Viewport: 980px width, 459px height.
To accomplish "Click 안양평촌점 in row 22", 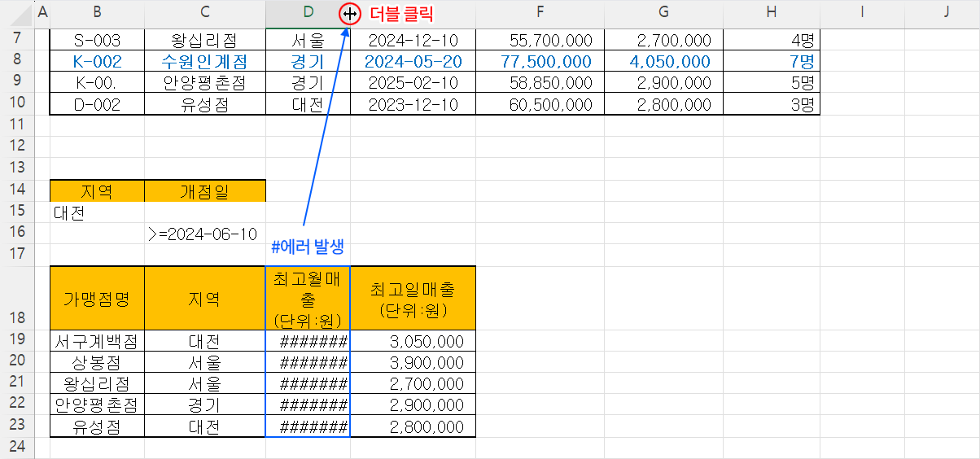I will coord(98,404).
